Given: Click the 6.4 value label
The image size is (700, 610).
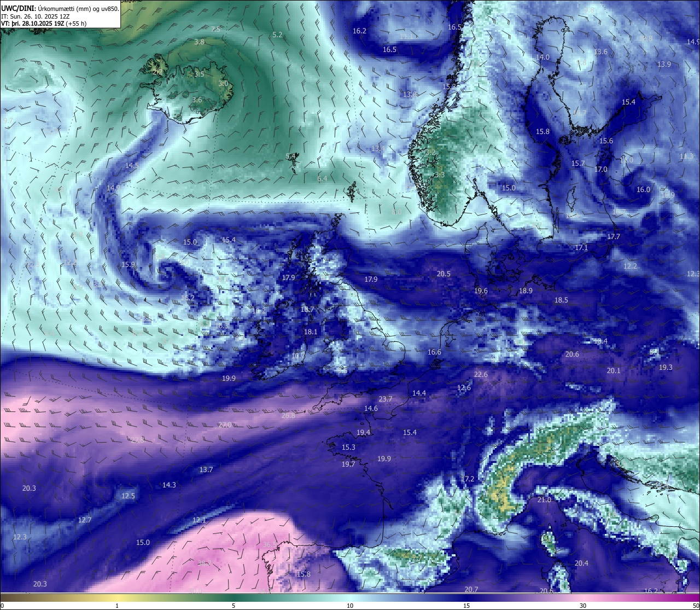Looking at the screenshot, I should click(322, 178).
